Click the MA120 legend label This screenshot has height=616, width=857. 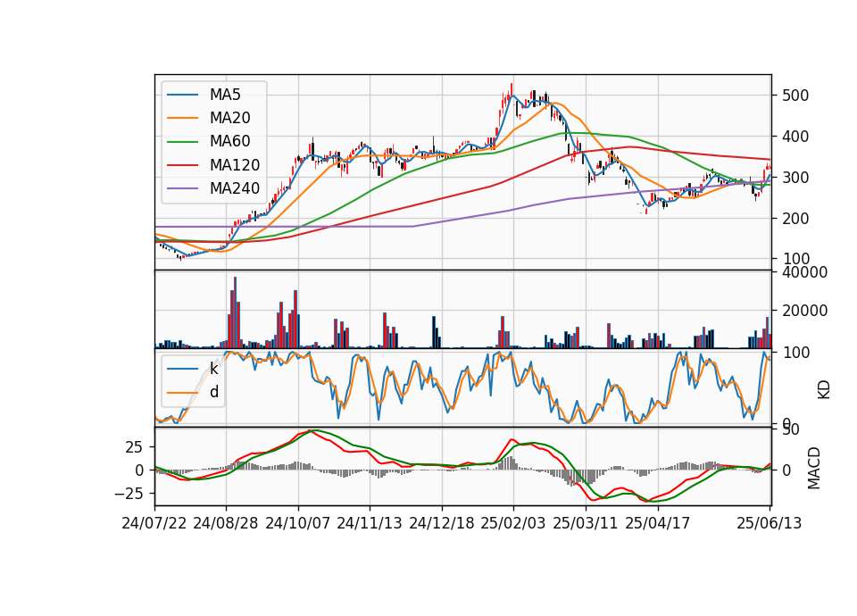pos(235,164)
